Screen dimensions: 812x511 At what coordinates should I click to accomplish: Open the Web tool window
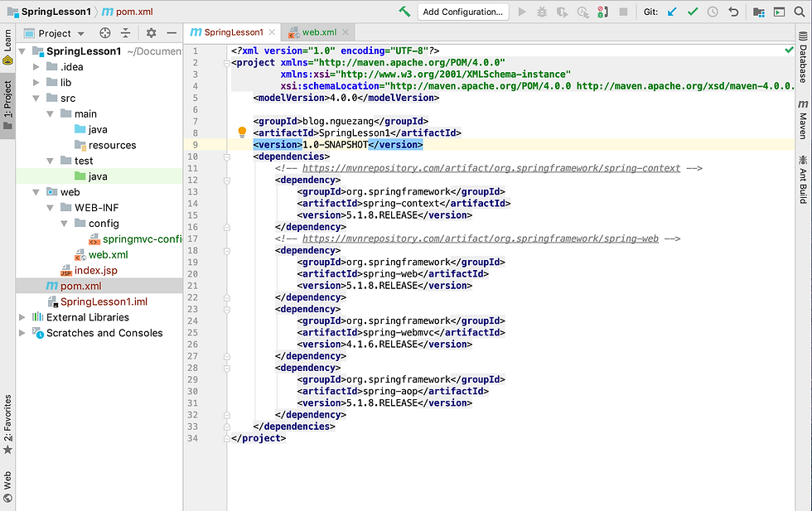click(7, 487)
